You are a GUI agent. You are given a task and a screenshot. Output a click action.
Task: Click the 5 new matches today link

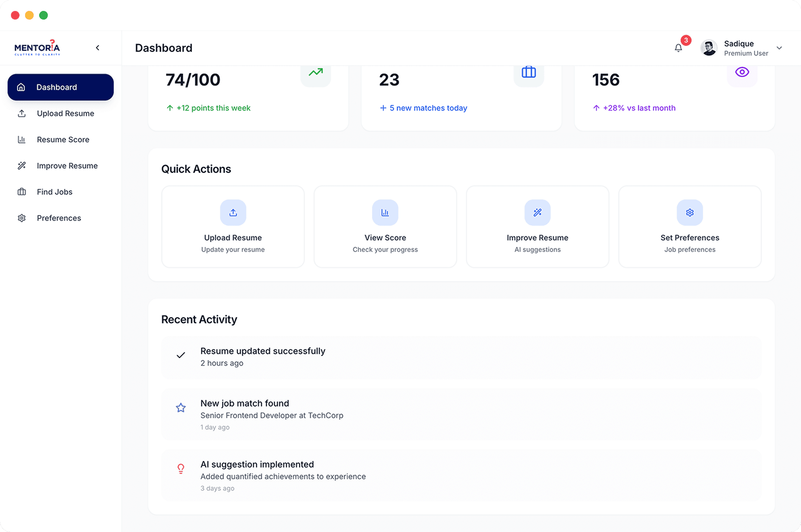pos(428,108)
